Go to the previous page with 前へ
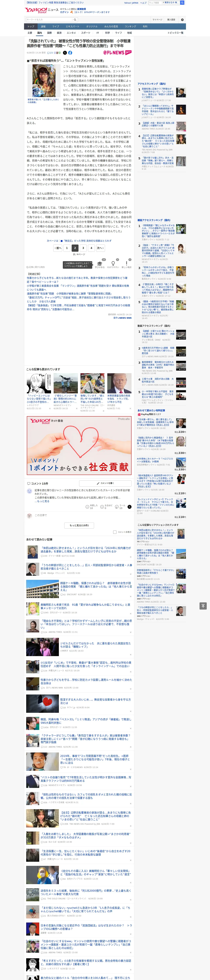This screenshot has width=210, height=980. 58,248
